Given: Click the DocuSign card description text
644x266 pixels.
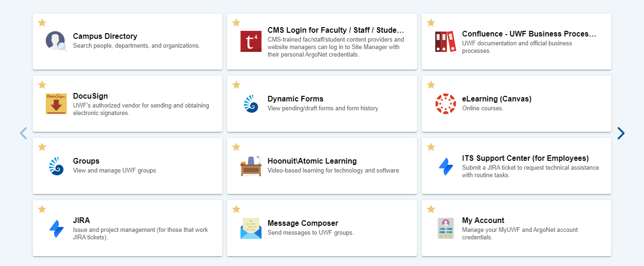Looking at the screenshot, I should pos(141,109).
